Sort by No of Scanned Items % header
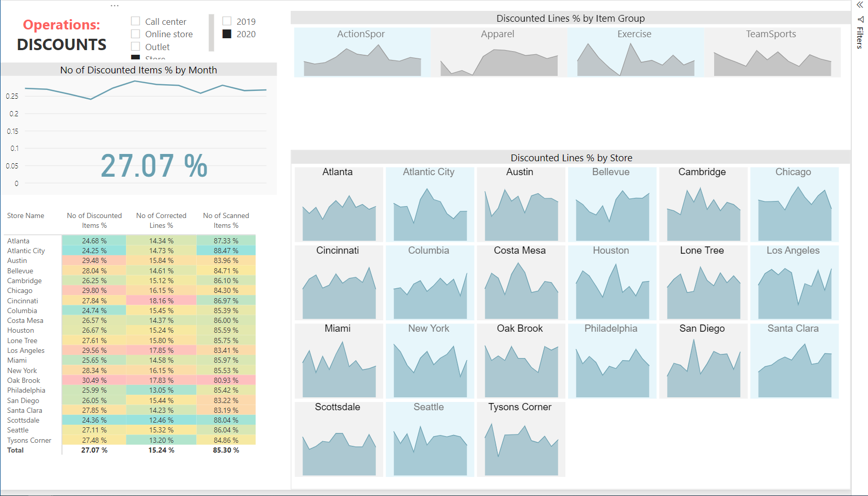The width and height of the screenshot is (868, 496). pos(226,221)
